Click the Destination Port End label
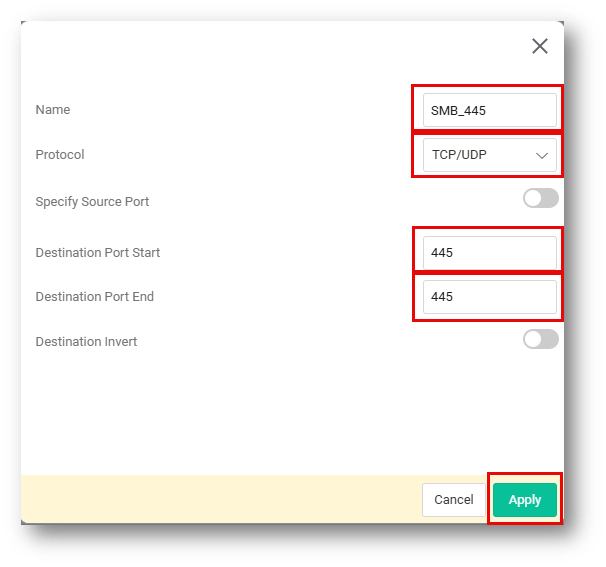Screen dimensions: 606x567 (x=94, y=297)
